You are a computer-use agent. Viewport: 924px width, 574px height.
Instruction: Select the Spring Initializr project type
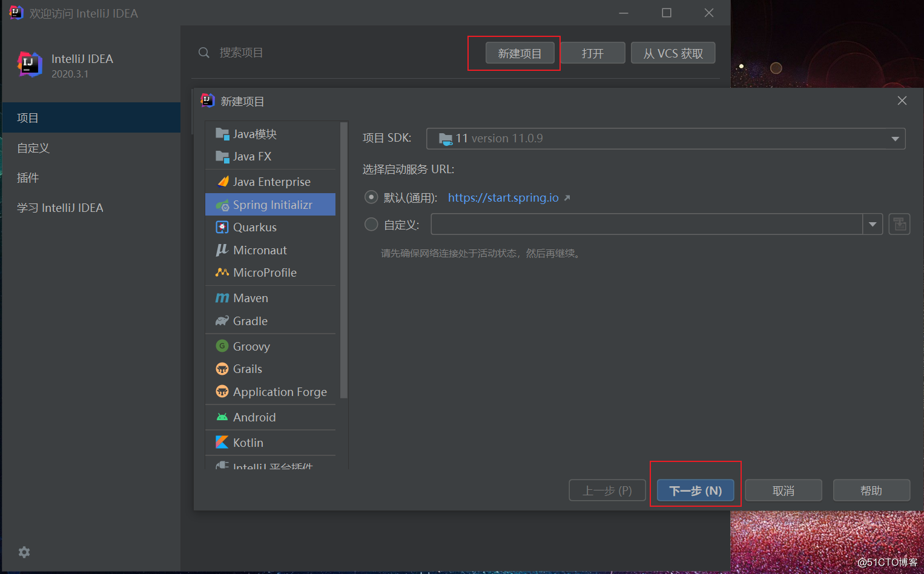270,204
